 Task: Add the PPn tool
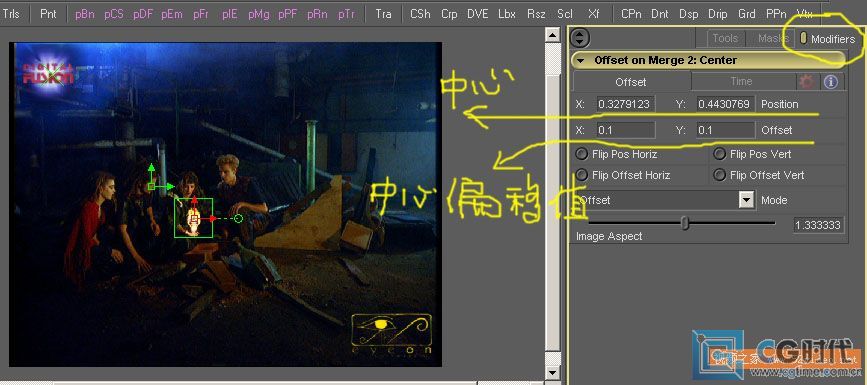pos(776,14)
